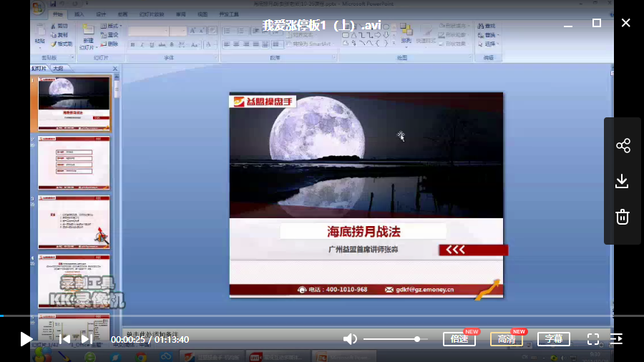Adjust the volume slider handle

[417, 339]
